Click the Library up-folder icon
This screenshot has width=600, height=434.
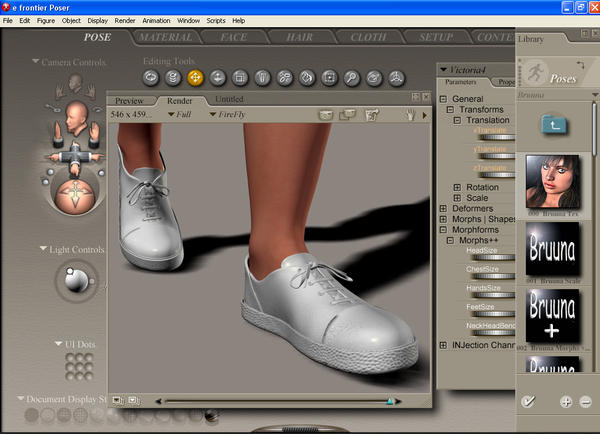pyautogui.click(x=554, y=125)
